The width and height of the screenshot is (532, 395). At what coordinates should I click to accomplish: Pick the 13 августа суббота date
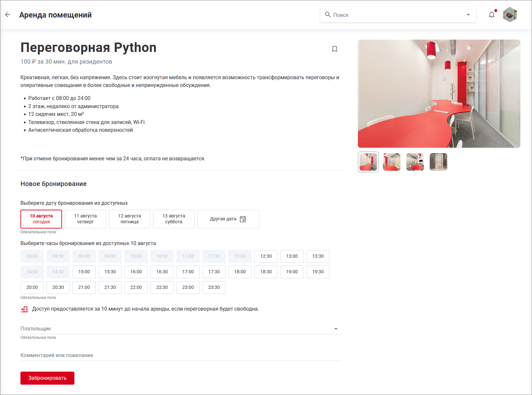tap(174, 219)
